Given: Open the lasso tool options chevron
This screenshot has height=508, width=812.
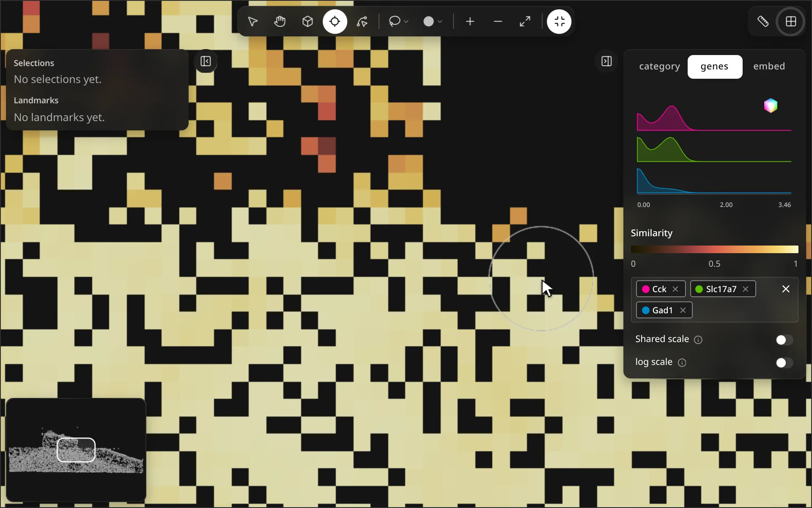Looking at the screenshot, I should (x=406, y=22).
